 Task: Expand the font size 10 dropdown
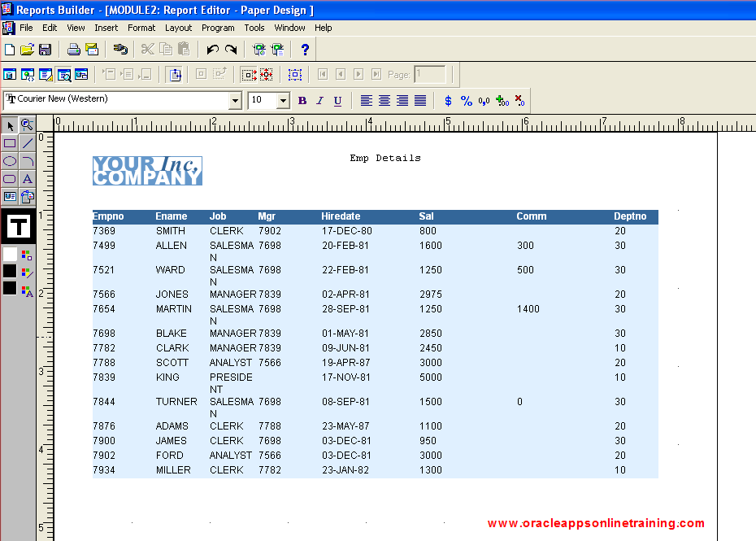pos(283,101)
